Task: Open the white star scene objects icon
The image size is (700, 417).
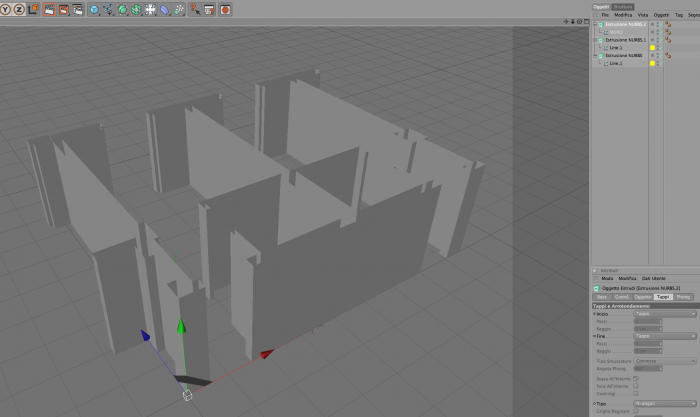Action: pos(150,9)
